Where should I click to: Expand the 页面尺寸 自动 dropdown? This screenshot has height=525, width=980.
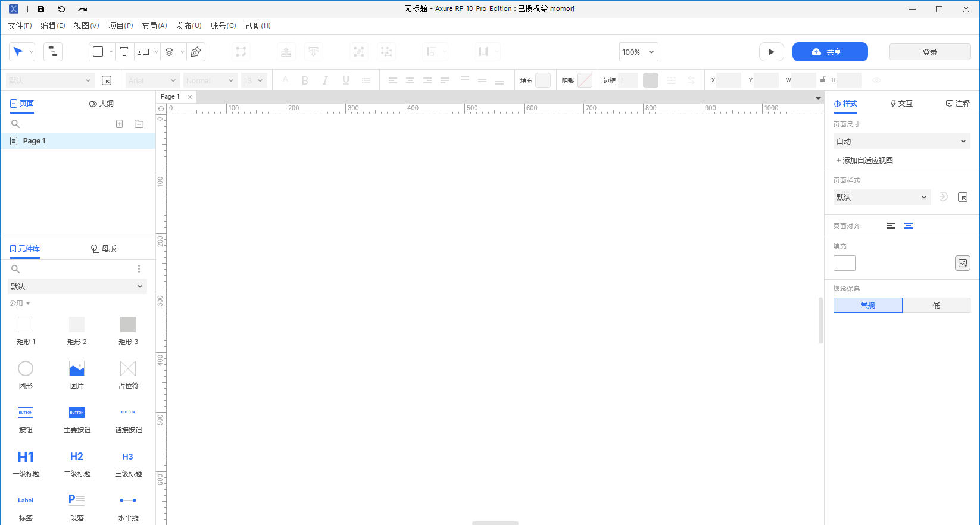click(901, 141)
